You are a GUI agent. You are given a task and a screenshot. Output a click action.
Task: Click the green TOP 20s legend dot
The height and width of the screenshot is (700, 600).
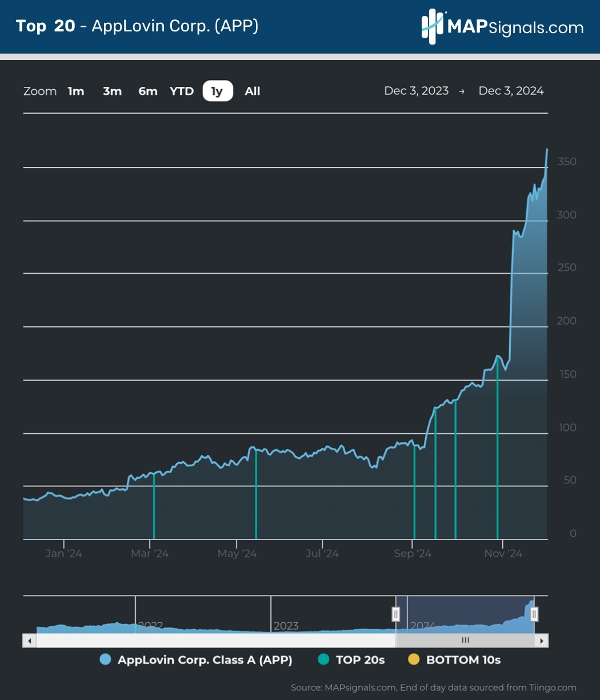pos(323,660)
